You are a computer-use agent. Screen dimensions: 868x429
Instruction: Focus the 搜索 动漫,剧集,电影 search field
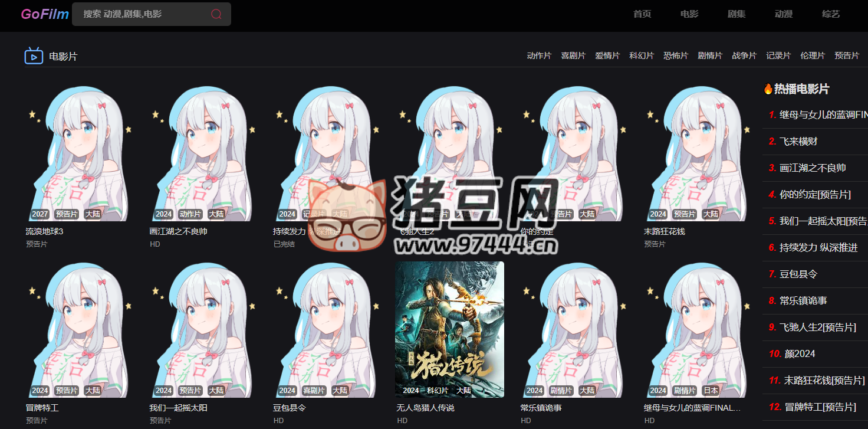(152, 14)
